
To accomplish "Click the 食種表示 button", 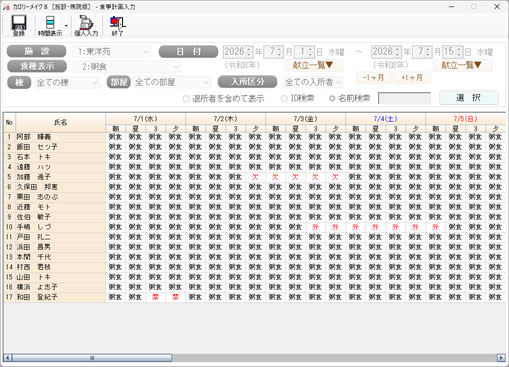I will (37, 66).
